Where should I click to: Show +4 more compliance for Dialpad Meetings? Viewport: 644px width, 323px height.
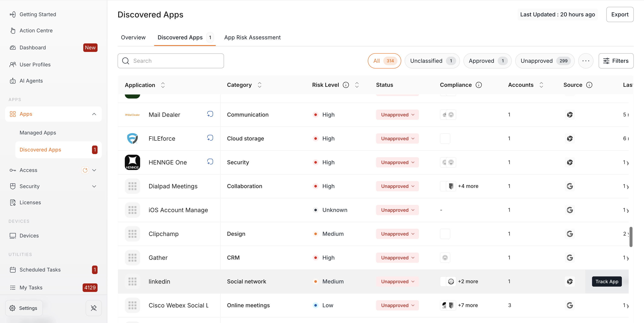[468, 186]
